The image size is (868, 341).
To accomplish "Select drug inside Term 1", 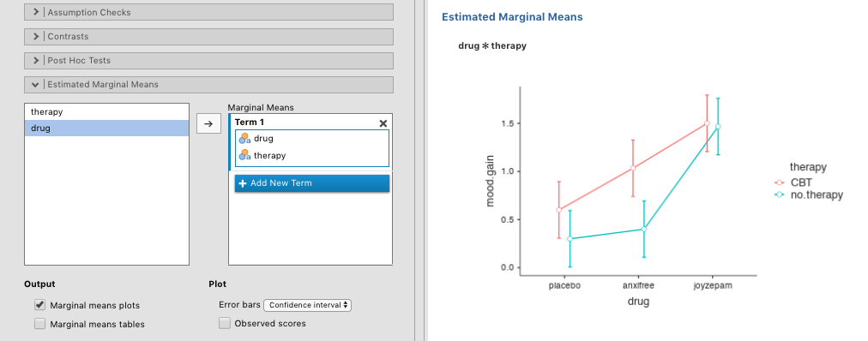I will point(263,139).
